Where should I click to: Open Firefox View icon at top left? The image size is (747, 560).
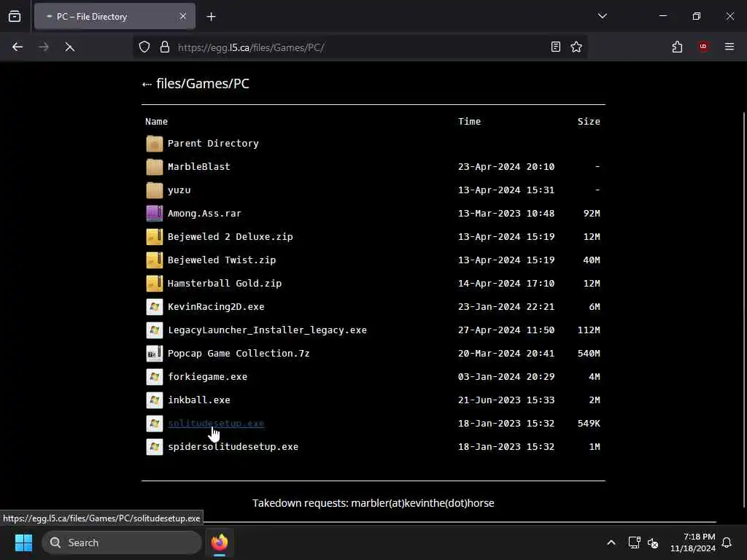coord(15,16)
